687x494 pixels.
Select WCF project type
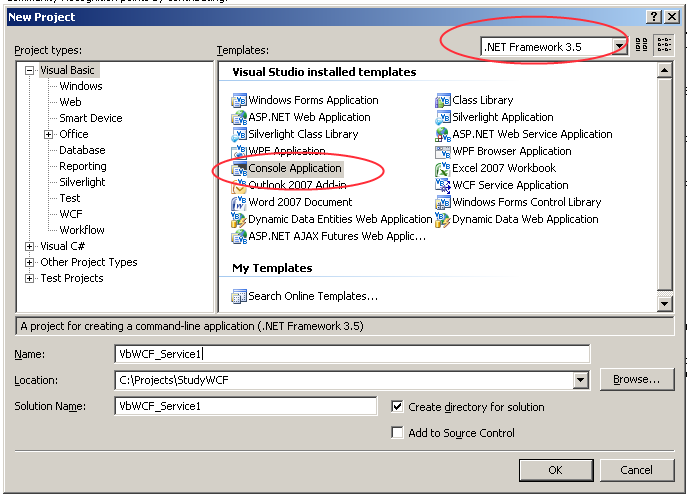(x=71, y=214)
